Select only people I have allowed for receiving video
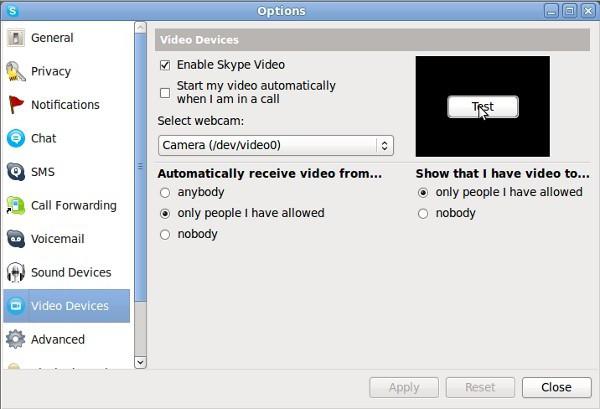Viewport: 600px width, 409px height. coord(165,213)
